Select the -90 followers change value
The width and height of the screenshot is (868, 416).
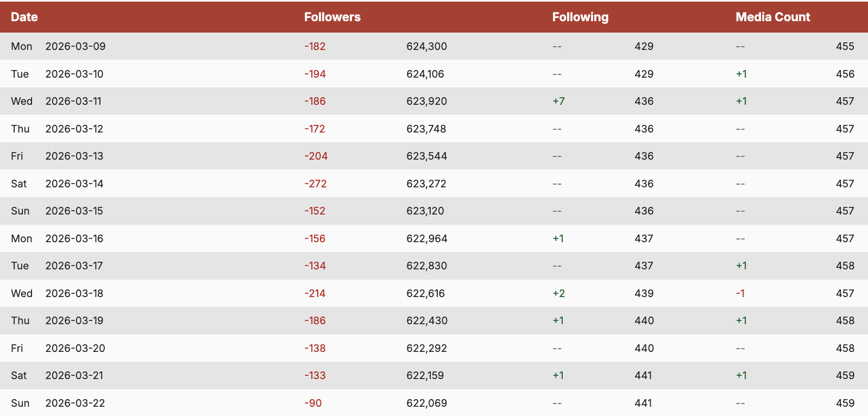tap(313, 403)
